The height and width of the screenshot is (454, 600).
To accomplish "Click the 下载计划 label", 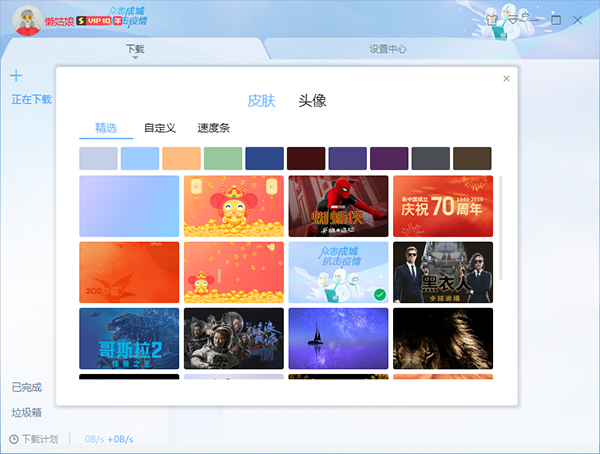I will click(x=40, y=439).
